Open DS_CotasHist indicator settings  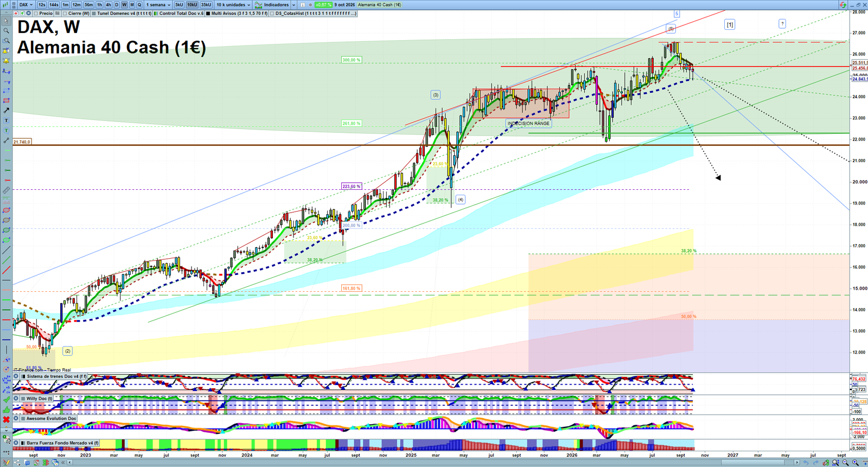(314, 14)
